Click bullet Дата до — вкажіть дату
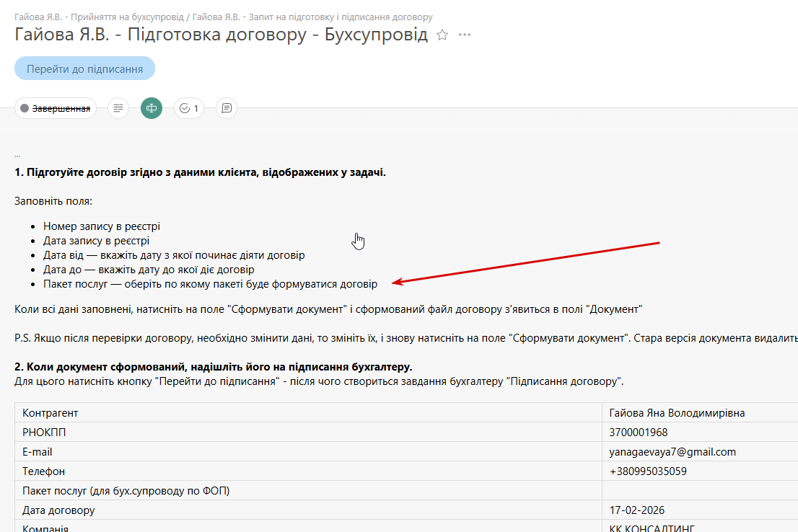Screen dimensions: 798x532 [x=149, y=270]
